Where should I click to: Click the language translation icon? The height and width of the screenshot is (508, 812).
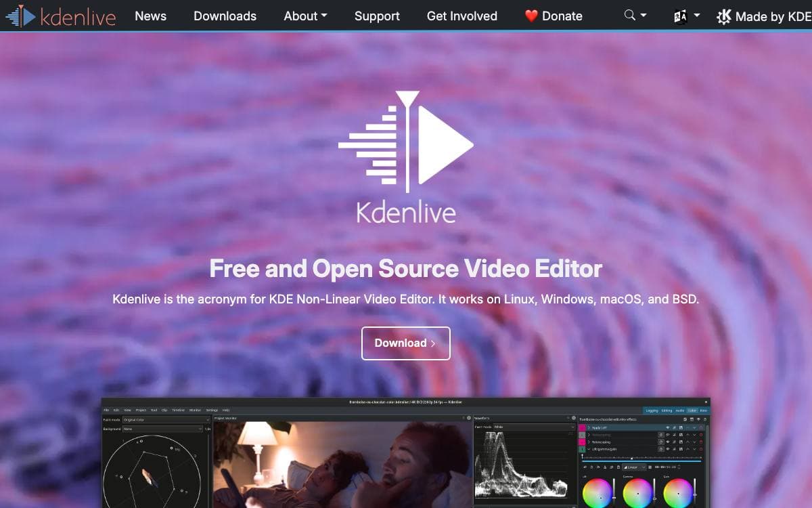pos(681,16)
